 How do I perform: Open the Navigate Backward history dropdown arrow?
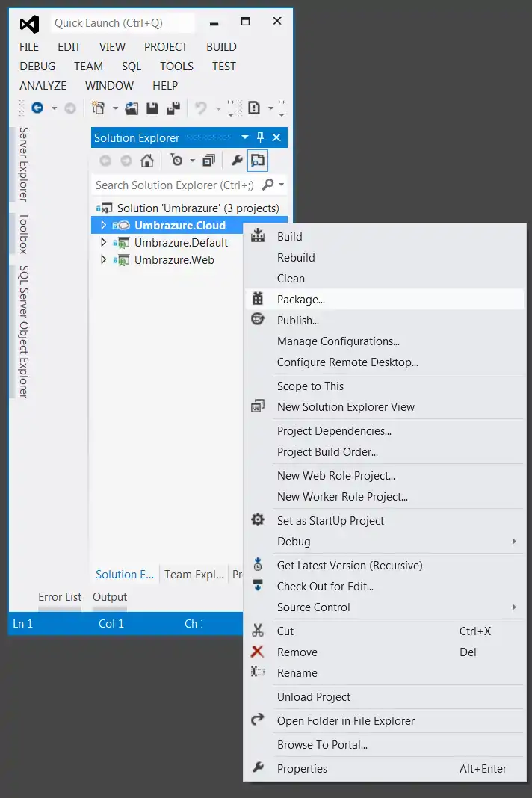(54, 108)
